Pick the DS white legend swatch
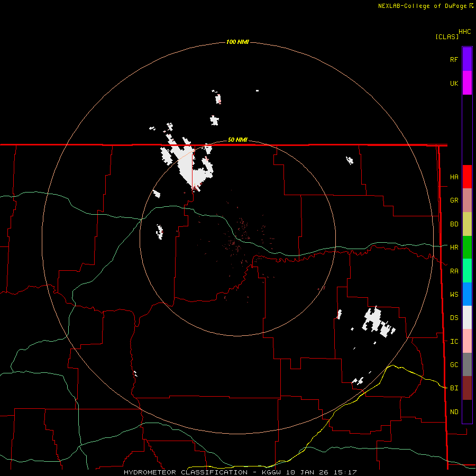The width and height of the screenshot is (476, 476). point(467,317)
